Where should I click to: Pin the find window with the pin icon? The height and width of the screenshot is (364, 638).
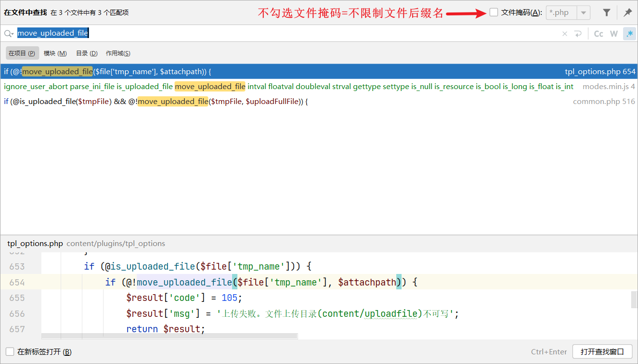pyautogui.click(x=628, y=13)
